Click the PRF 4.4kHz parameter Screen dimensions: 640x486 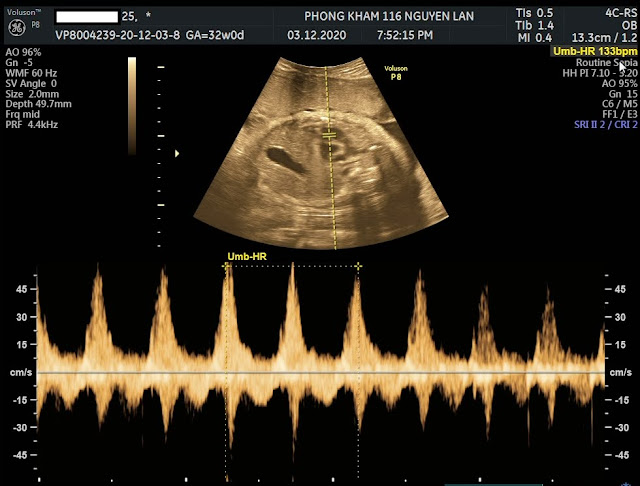(32, 124)
